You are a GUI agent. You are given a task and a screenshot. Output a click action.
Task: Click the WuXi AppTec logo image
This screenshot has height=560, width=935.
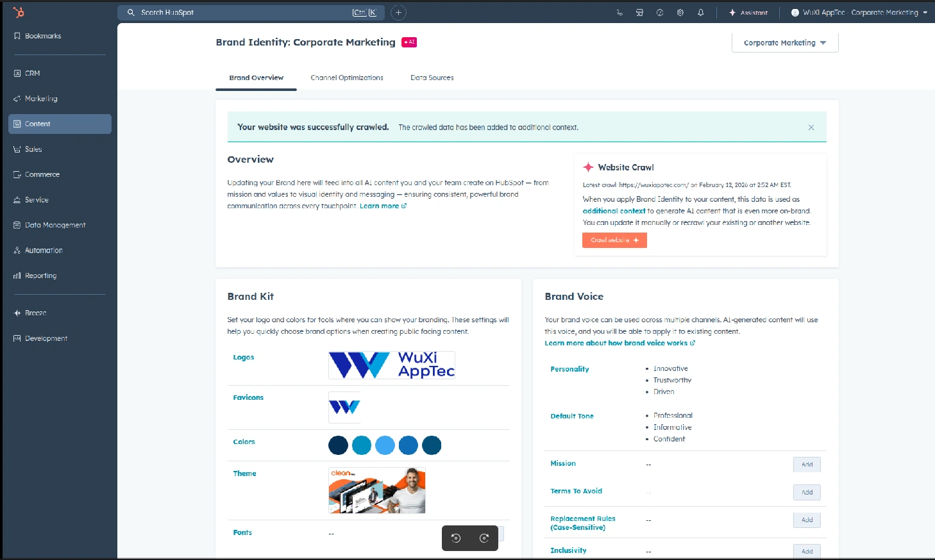click(392, 365)
